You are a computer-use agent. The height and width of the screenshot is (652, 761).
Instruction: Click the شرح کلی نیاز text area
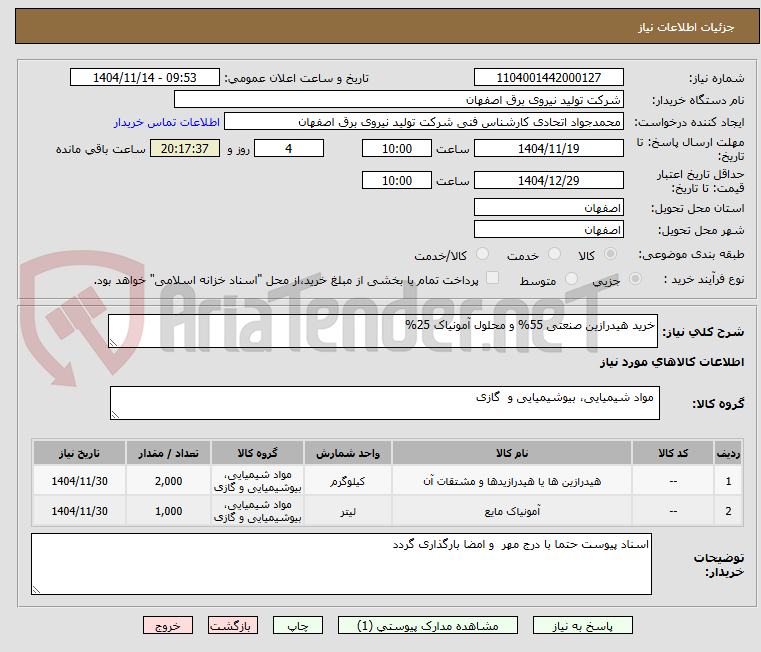pyautogui.click(x=382, y=331)
